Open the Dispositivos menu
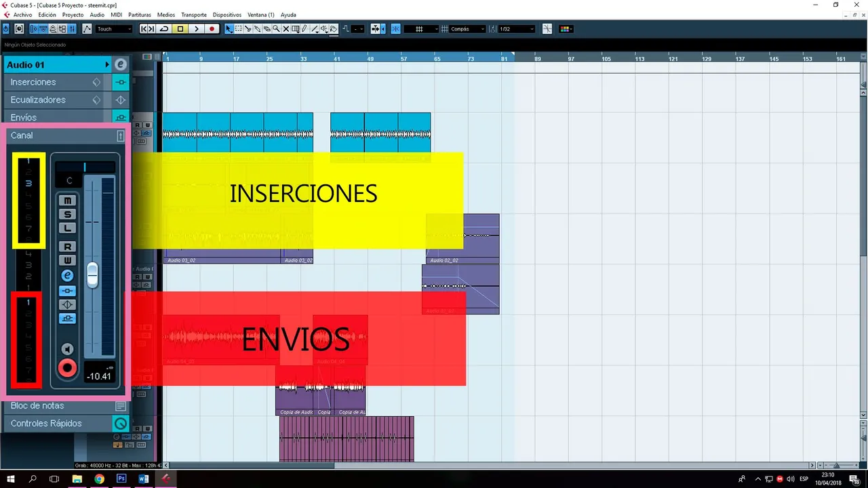The height and width of the screenshot is (488, 868). click(227, 14)
